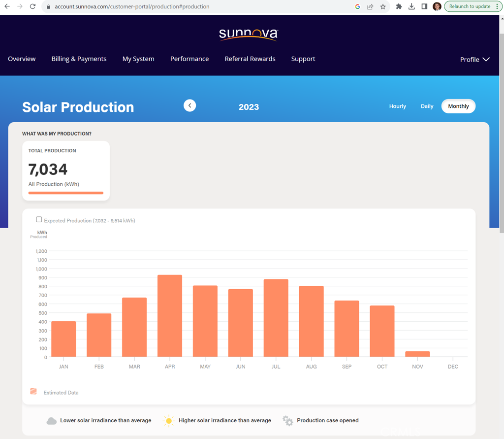This screenshot has width=504, height=439.
Task: Open browser downloads icon
Action: pos(411,6)
